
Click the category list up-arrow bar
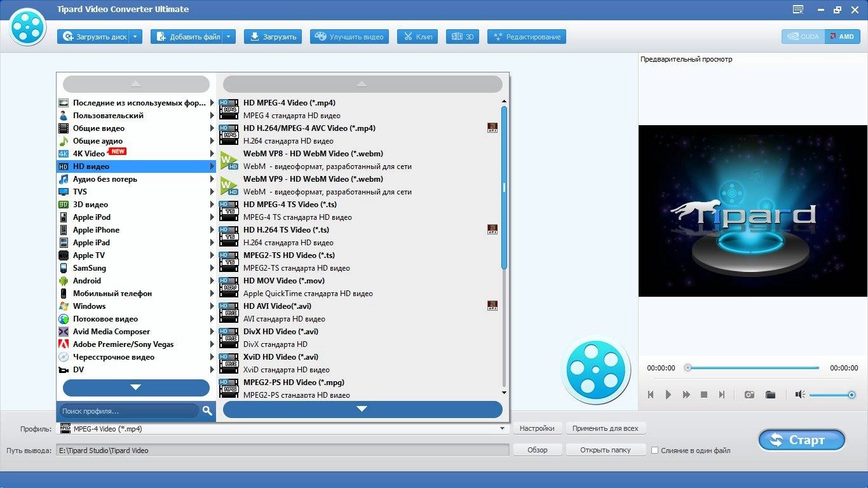point(136,84)
